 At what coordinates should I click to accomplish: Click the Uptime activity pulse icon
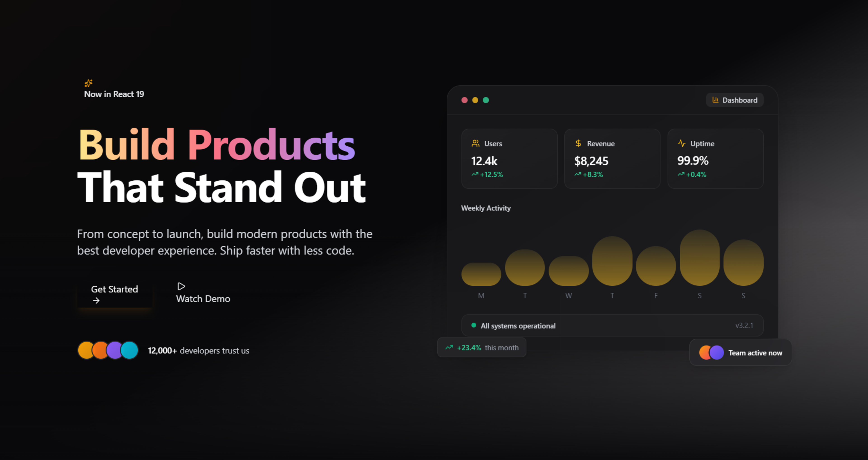click(681, 143)
